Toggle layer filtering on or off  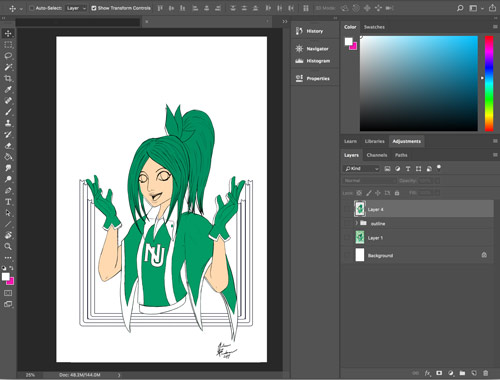pyautogui.click(x=439, y=167)
